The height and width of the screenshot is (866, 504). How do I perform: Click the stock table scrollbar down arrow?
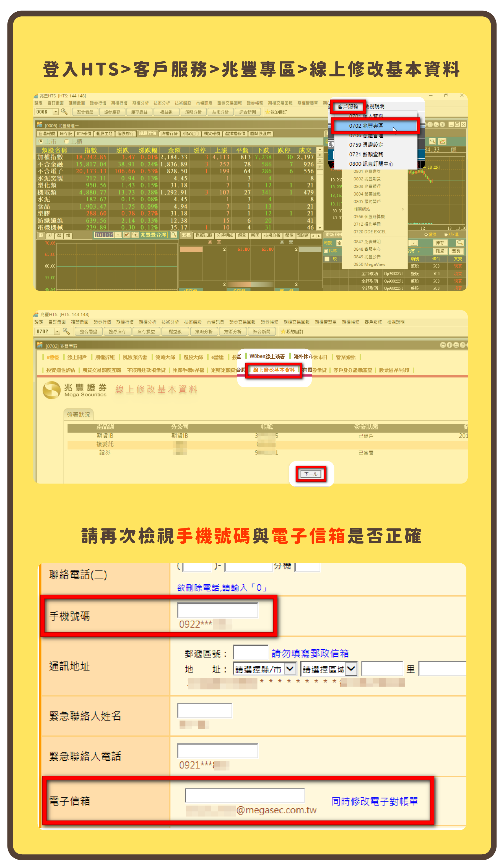pyautogui.click(x=320, y=228)
